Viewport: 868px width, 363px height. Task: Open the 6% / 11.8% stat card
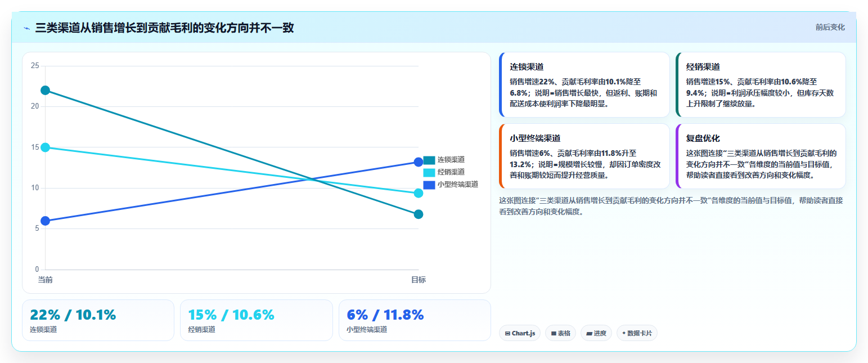(415, 320)
